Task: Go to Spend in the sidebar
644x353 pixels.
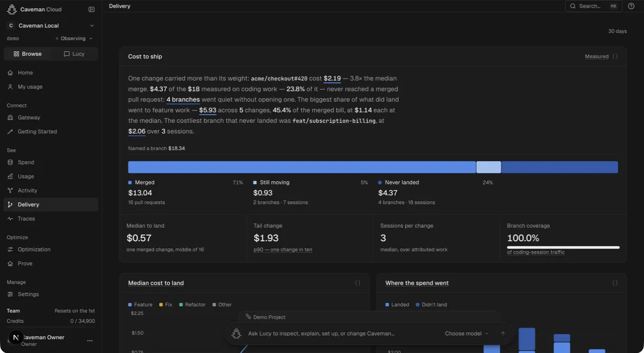Action: click(x=51, y=162)
